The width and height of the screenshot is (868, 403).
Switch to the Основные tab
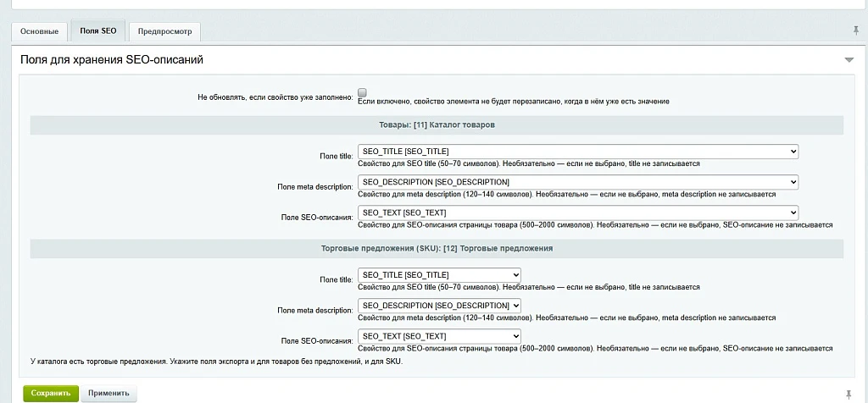point(39,31)
